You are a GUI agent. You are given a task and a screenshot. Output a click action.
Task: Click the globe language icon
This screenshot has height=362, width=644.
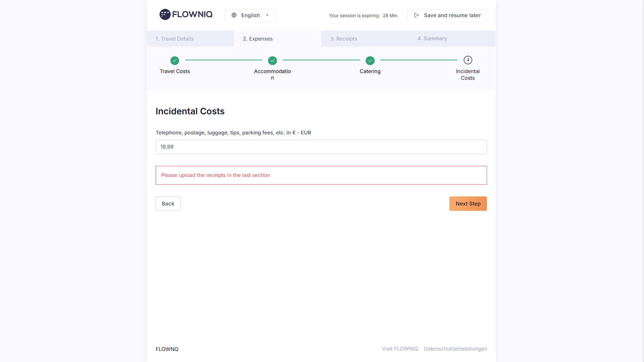pos(234,15)
